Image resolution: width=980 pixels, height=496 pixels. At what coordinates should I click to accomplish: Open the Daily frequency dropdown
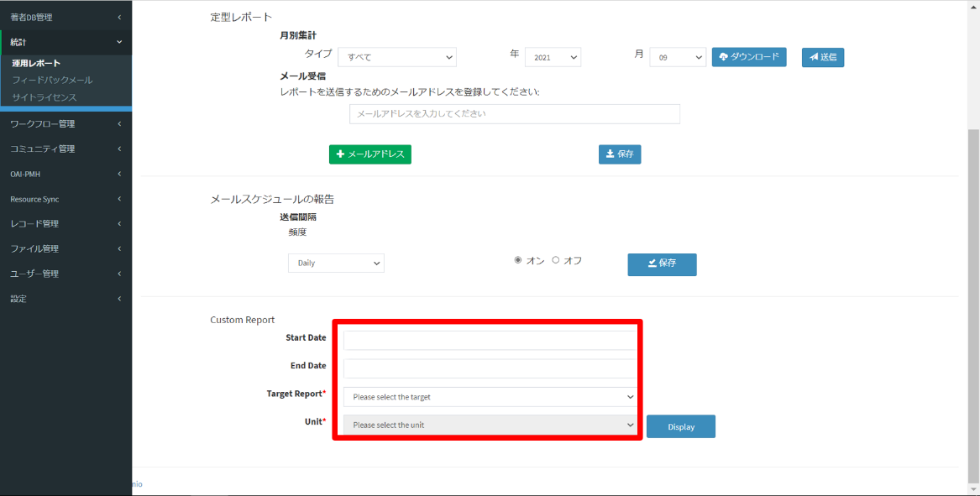(x=336, y=264)
